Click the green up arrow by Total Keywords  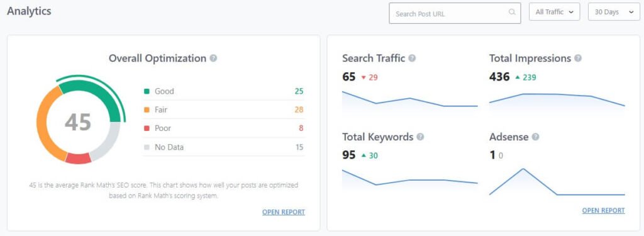pos(363,155)
